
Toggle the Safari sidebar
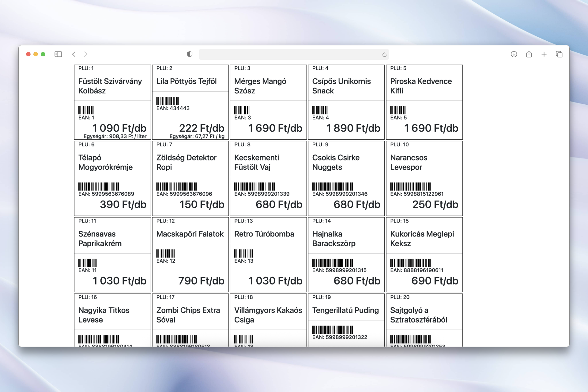(x=58, y=54)
